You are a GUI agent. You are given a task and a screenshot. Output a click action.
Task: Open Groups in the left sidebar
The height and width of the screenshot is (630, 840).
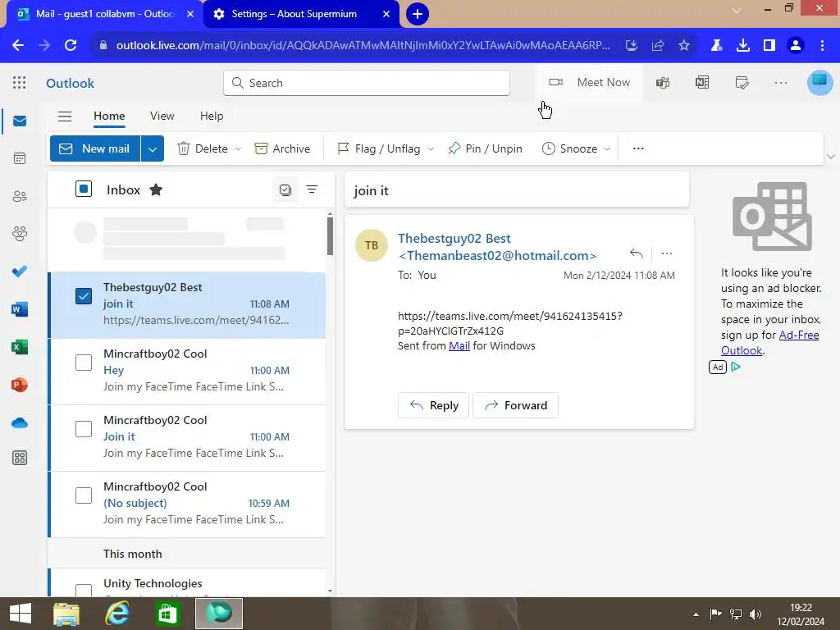(20, 234)
